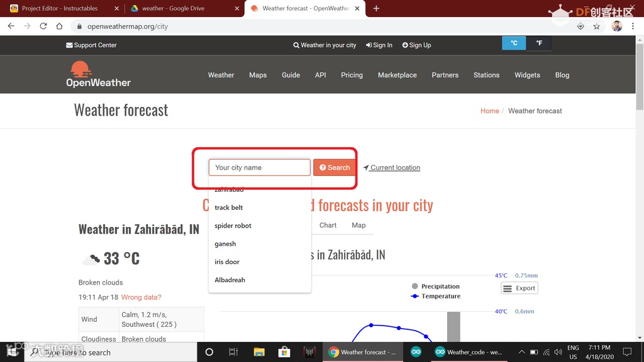
Task: Open Weather_code Arduino window in taskbar
Action: tap(469, 352)
